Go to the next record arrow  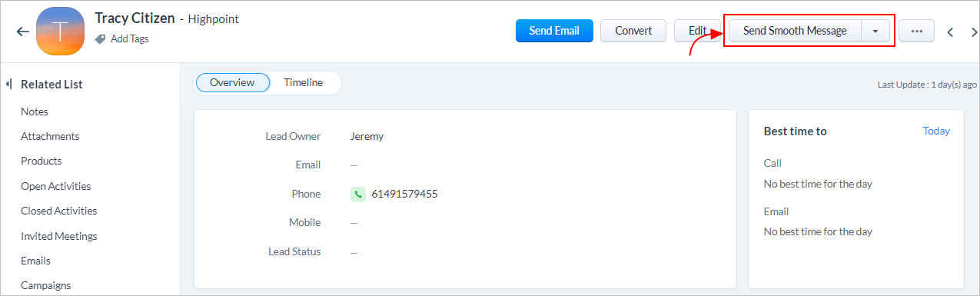pyautogui.click(x=974, y=32)
